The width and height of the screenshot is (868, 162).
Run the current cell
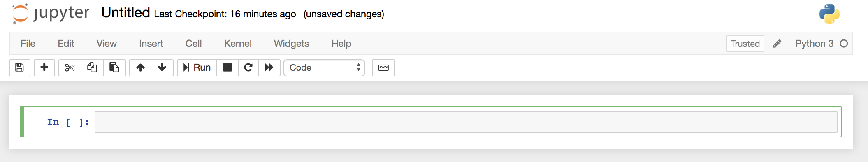[197, 67]
